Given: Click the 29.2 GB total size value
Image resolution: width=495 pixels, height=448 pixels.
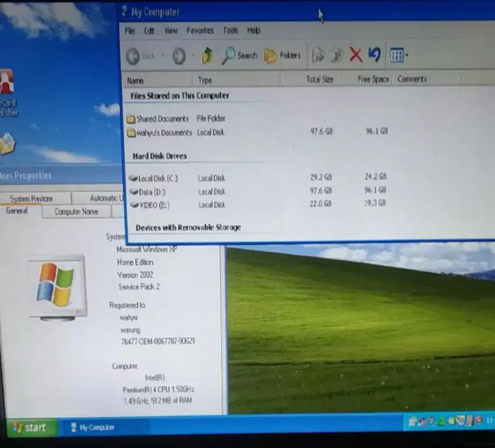Looking at the screenshot, I should click(x=321, y=177).
